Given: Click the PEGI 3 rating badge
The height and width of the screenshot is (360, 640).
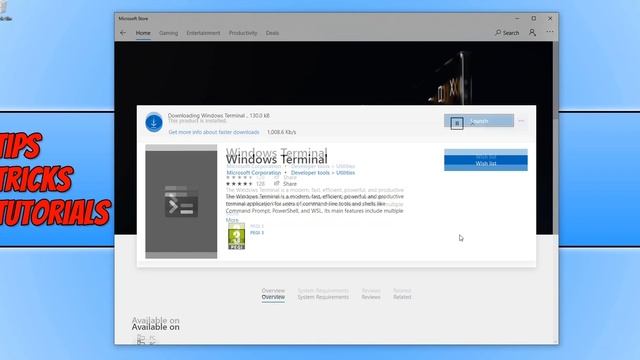Looking at the screenshot, I should 236,236.
